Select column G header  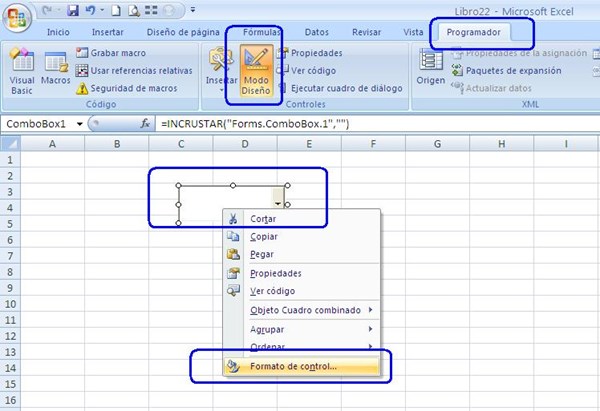437,144
